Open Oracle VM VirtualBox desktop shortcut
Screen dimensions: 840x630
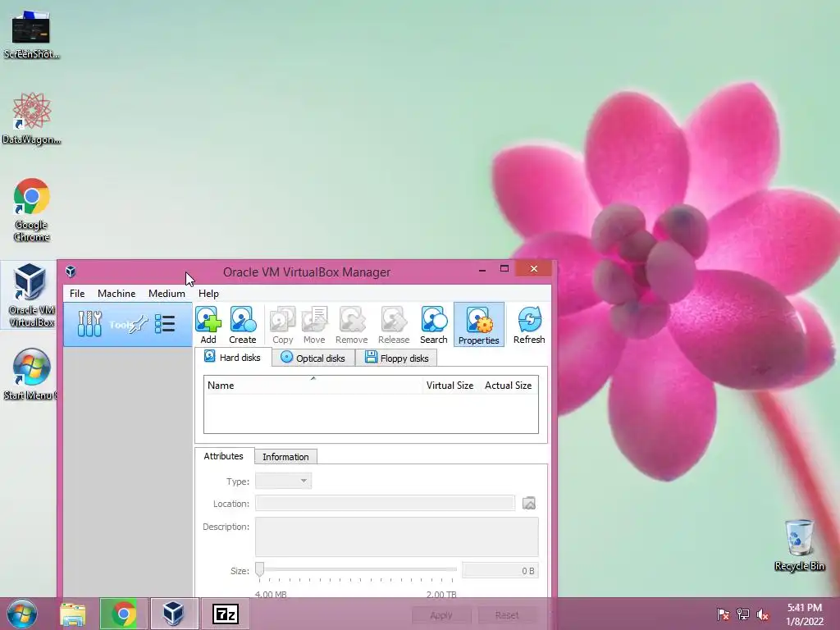(x=31, y=295)
